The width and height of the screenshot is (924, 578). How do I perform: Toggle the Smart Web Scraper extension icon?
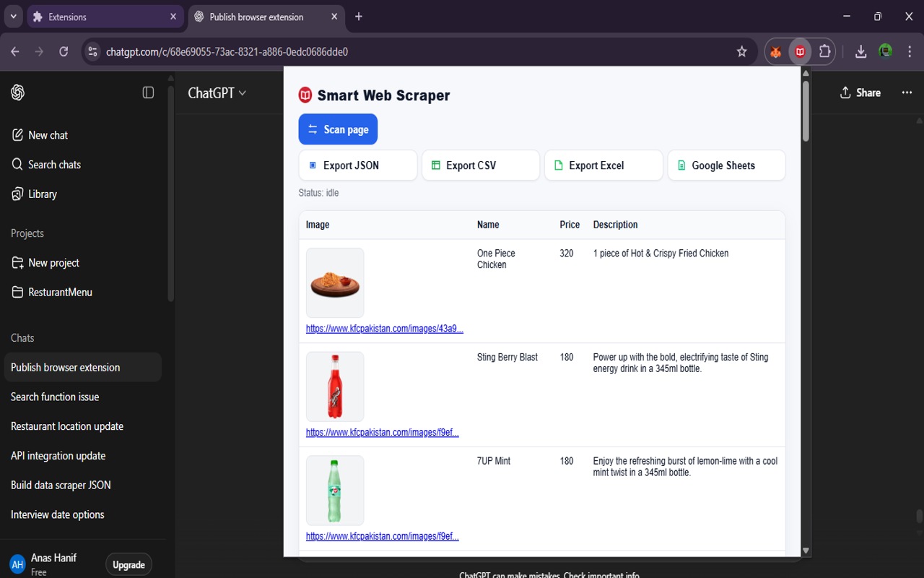coord(800,51)
